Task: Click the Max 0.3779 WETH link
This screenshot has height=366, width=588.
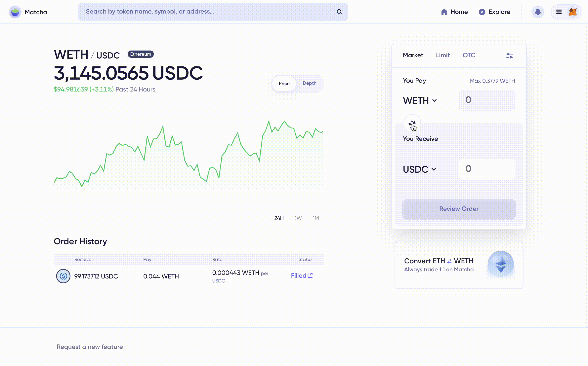Action: click(492, 81)
